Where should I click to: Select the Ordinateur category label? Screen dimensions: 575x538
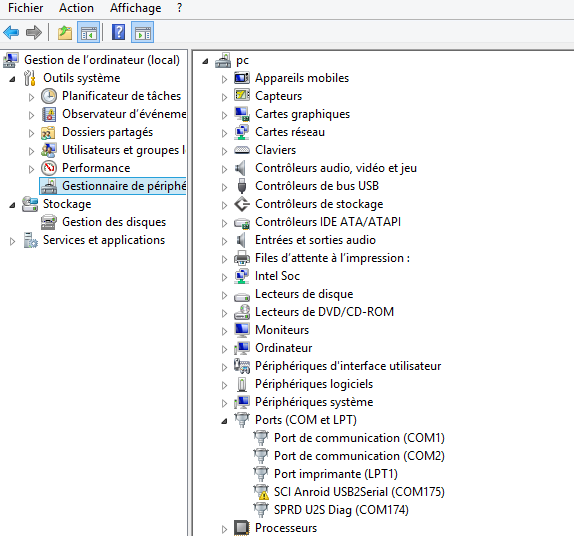point(283,348)
